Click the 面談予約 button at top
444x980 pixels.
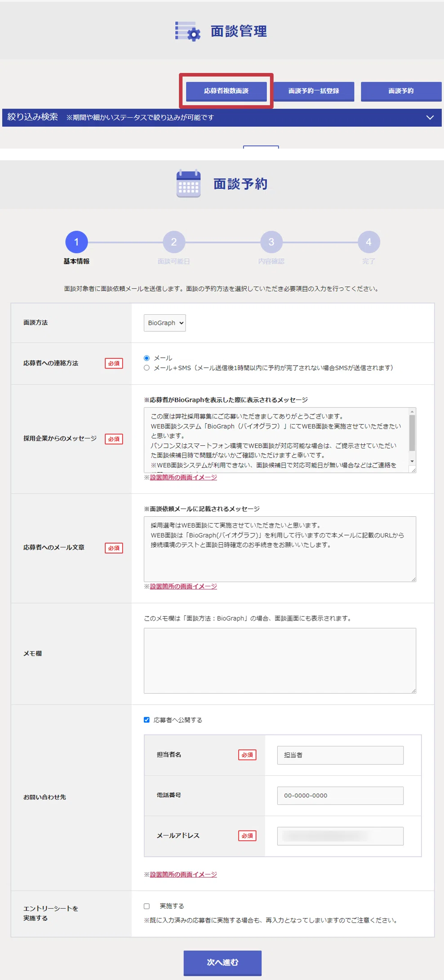[401, 91]
